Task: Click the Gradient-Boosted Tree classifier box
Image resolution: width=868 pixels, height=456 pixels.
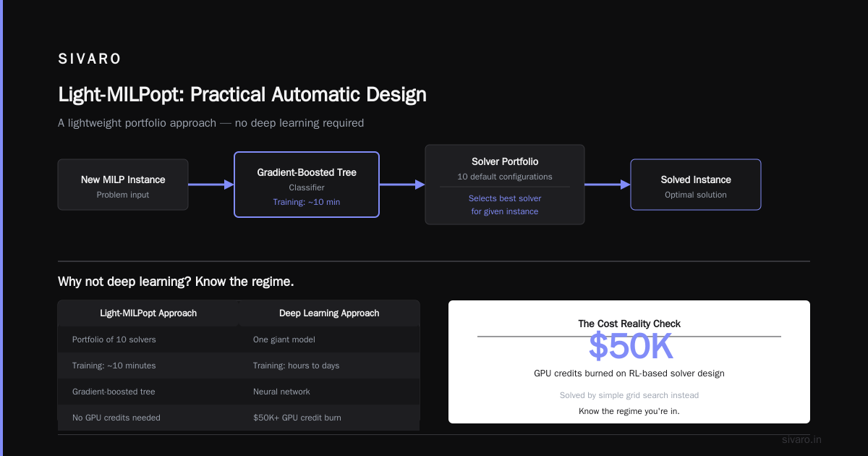Action: pyautogui.click(x=307, y=185)
